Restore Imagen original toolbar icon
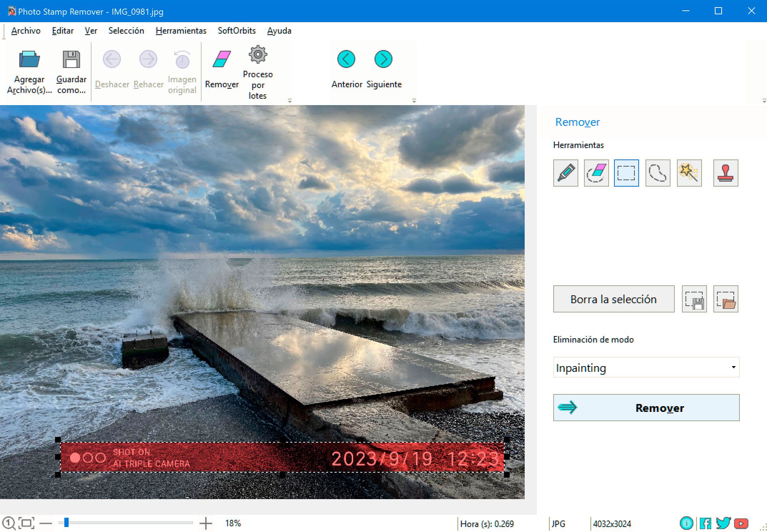The image size is (767, 532). click(x=182, y=59)
